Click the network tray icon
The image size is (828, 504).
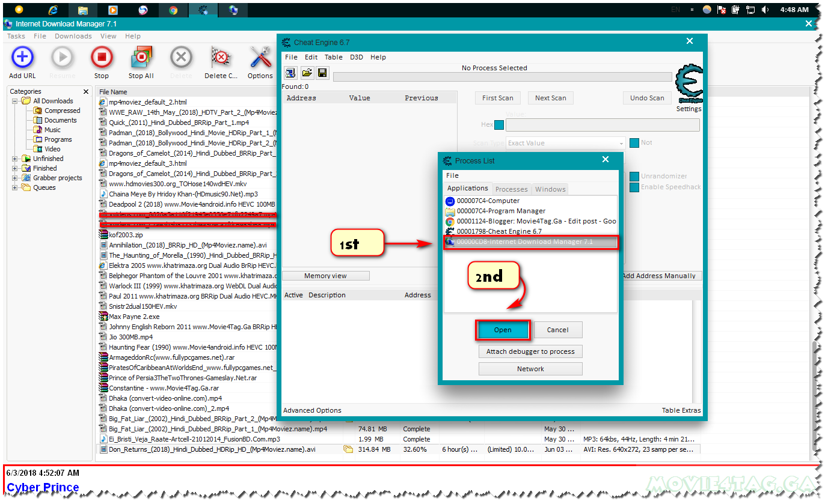(x=750, y=10)
